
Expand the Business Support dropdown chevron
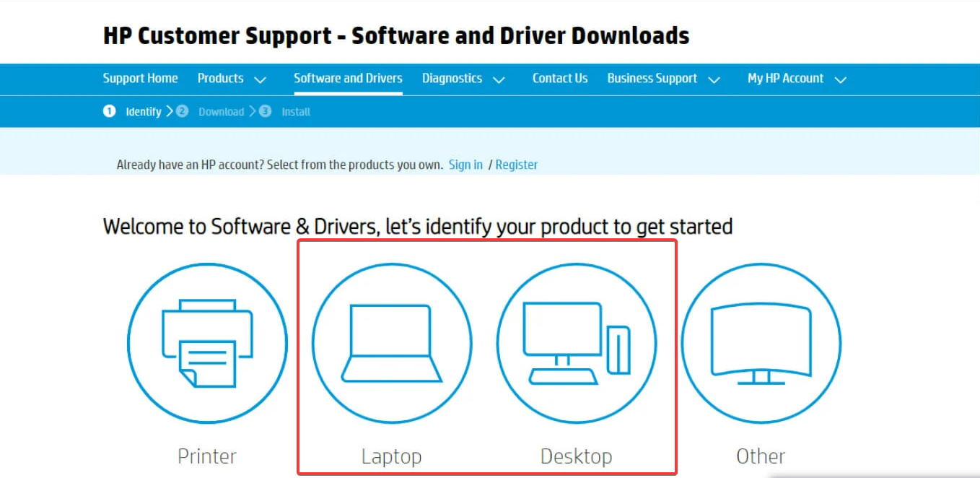coord(714,79)
